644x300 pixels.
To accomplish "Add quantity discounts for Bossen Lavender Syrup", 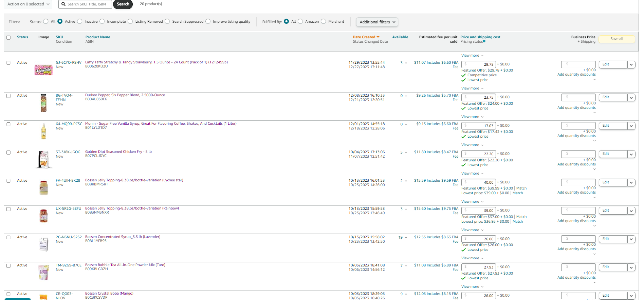I will 576,249.
